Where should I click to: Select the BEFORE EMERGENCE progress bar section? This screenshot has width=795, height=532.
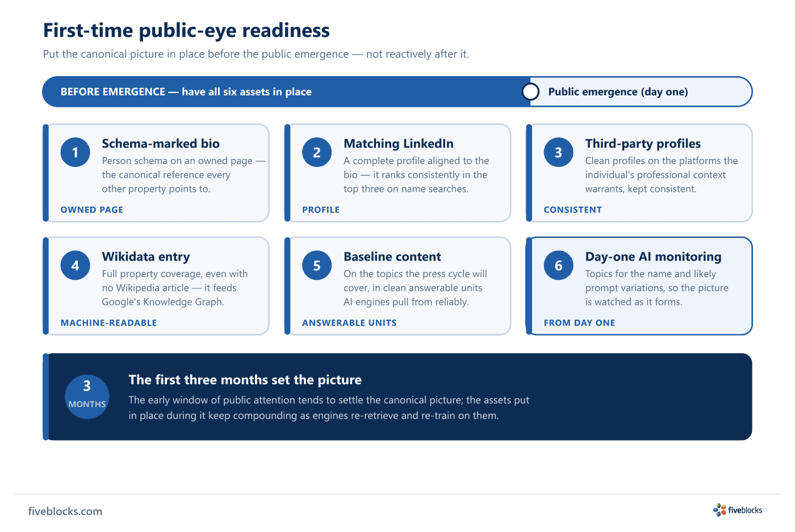pyautogui.click(x=286, y=91)
